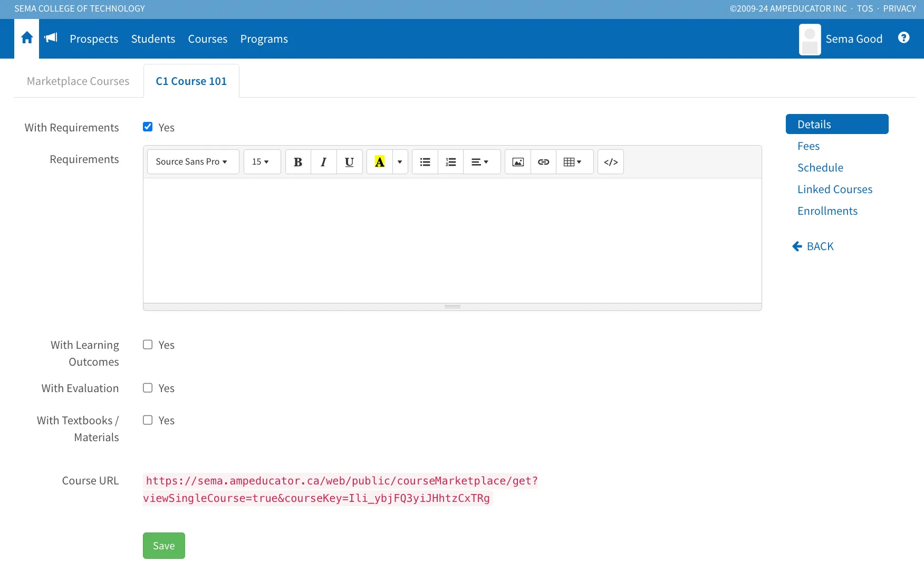Open the Courses menu
The height and width of the screenshot is (571, 924).
[x=208, y=39]
